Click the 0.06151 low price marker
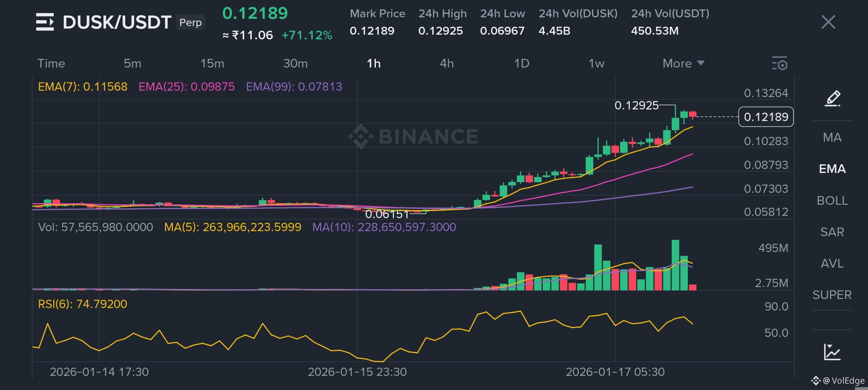868x390 pixels. pos(387,214)
